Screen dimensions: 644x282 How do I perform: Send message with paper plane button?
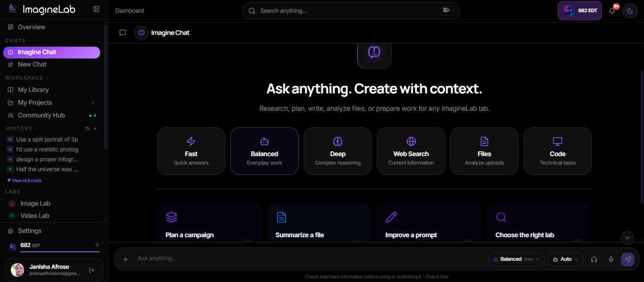627,259
